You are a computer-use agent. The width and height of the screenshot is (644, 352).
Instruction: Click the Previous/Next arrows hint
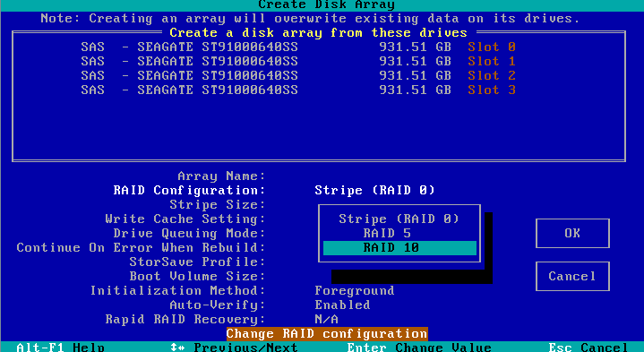click(234, 348)
